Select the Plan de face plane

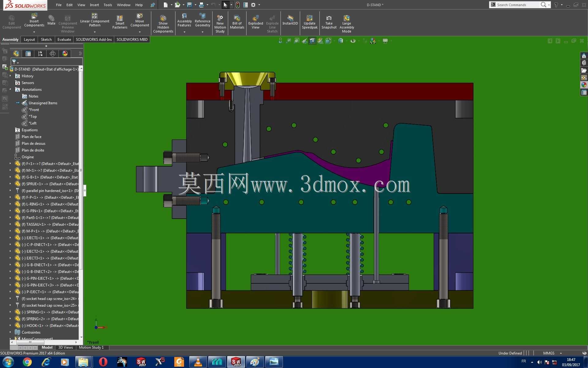(x=32, y=137)
